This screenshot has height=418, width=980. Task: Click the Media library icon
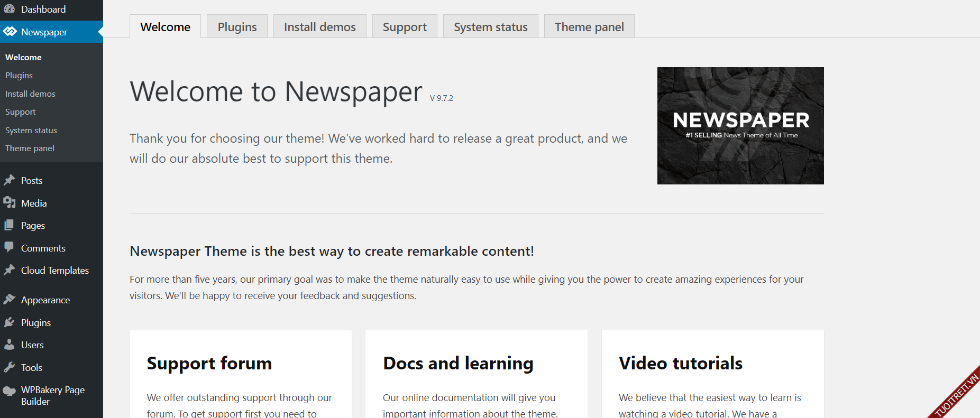[x=10, y=203]
